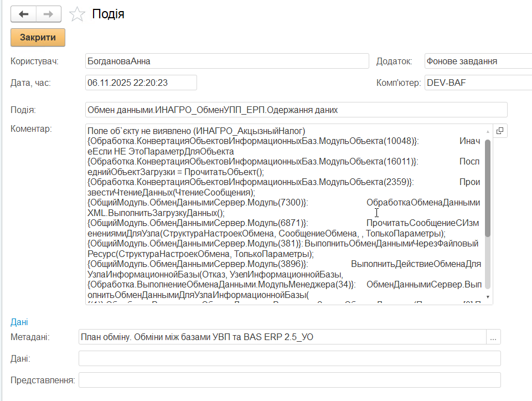Click text 'МодульОбъекта(2359)' in comment
The width and height of the screenshot is (532, 401).
click(x=365, y=182)
